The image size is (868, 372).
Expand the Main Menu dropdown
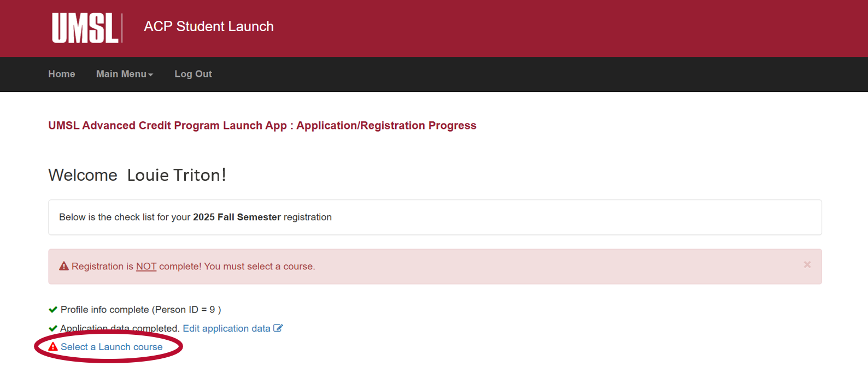[125, 74]
